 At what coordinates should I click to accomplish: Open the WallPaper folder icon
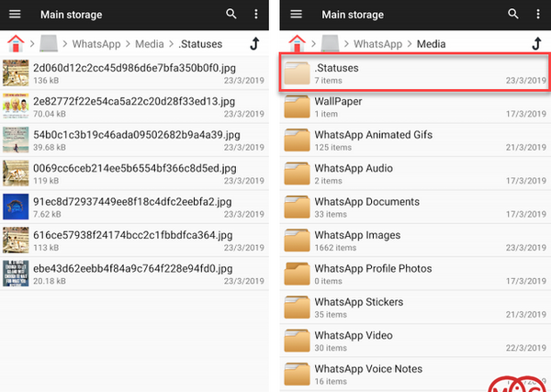(297, 106)
